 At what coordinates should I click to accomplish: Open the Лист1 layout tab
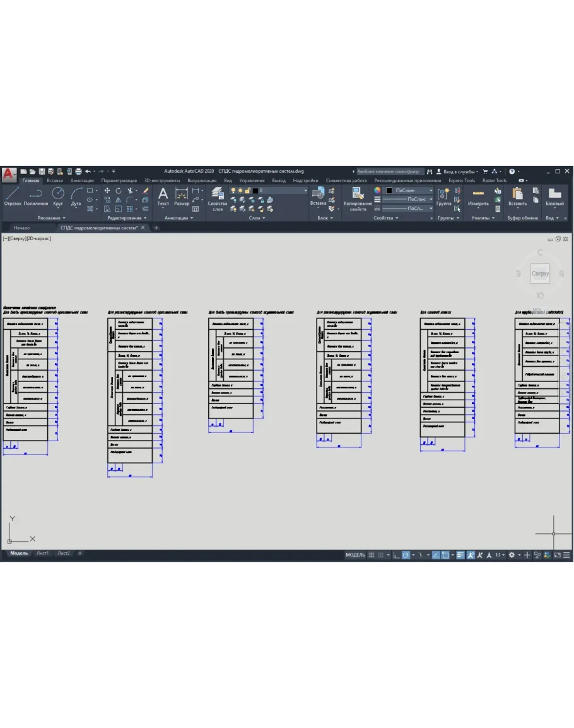coord(42,553)
